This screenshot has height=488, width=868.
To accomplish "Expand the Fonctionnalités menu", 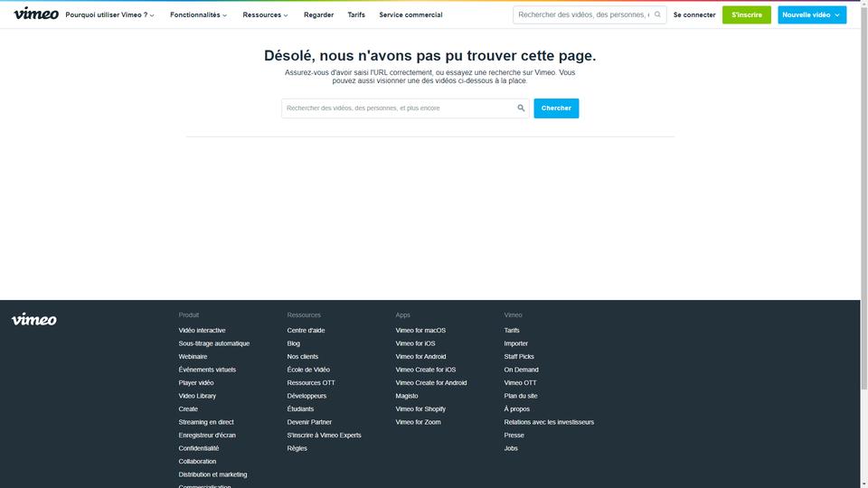I will pos(198,15).
